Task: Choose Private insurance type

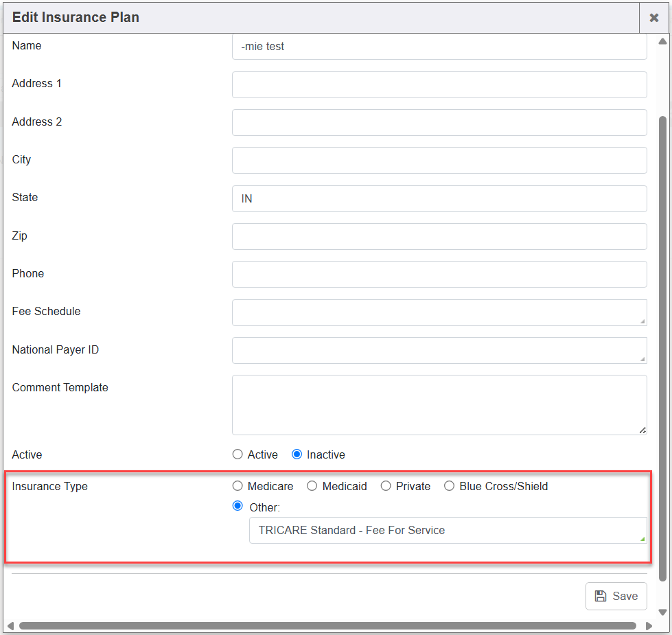Action: (x=386, y=486)
